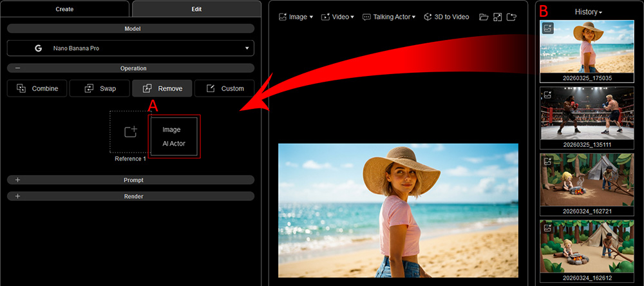The image size is (644, 286).
Task: Select the Combine operation
Action: point(37,88)
